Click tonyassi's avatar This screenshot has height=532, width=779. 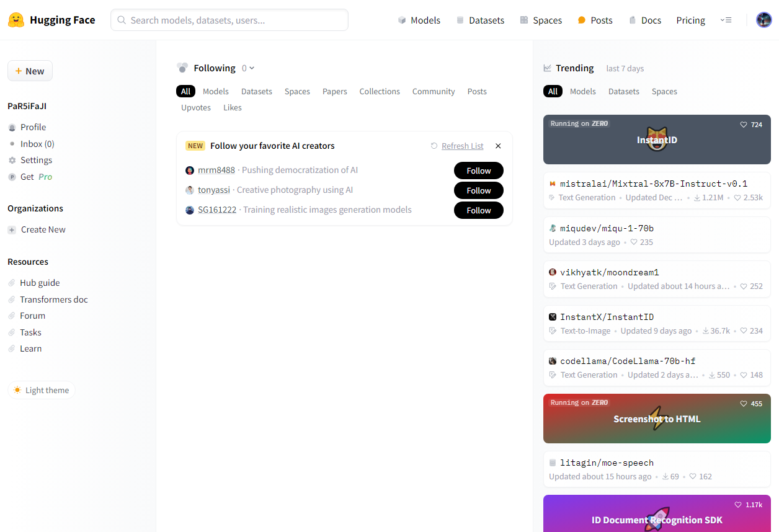point(190,190)
